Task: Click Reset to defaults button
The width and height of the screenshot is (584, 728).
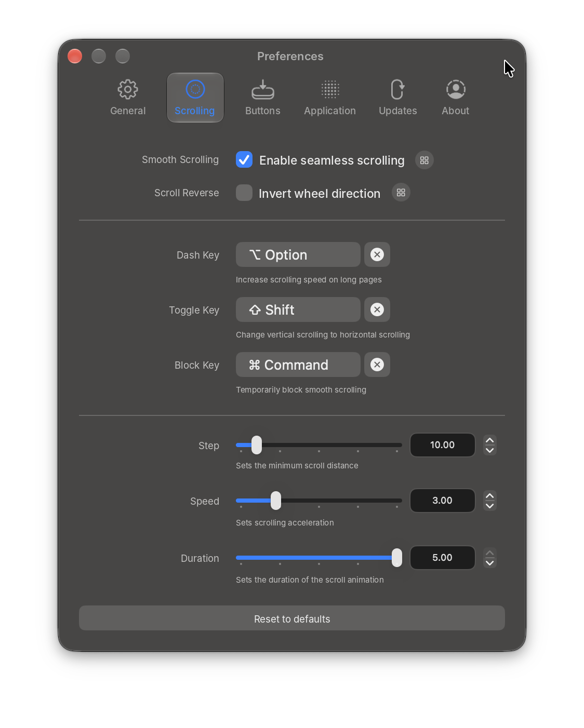Action: (x=292, y=618)
